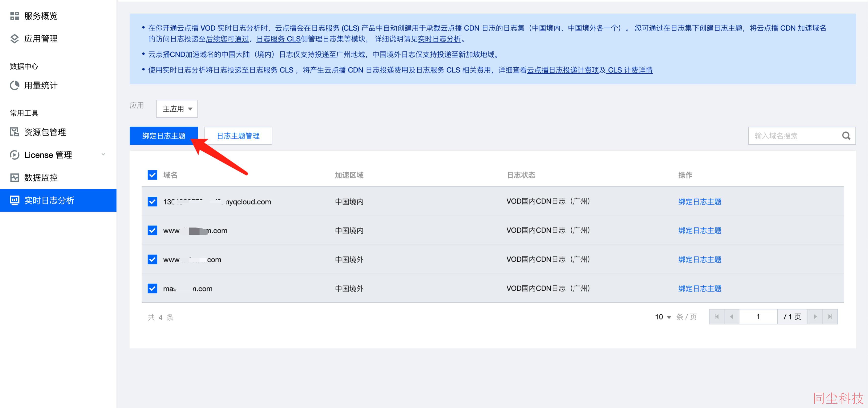This screenshot has height=408, width=868.
Task: Go to last page arrow
Action: tap(830, 317)
